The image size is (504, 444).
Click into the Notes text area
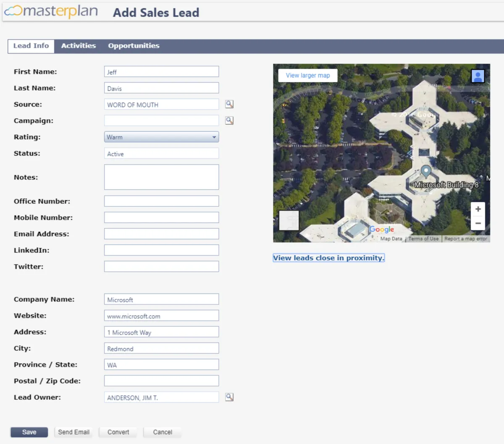point(161,177)
